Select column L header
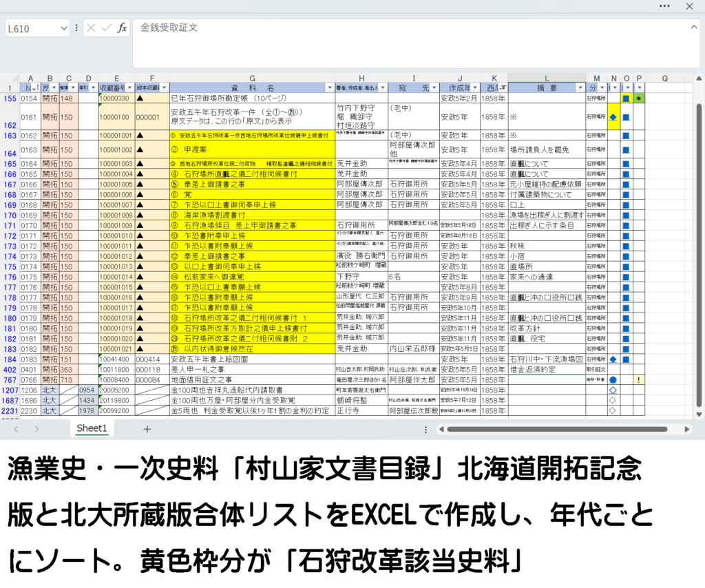Image resolution: width=705 pixels, height=588 pixels. click(547, 78)
